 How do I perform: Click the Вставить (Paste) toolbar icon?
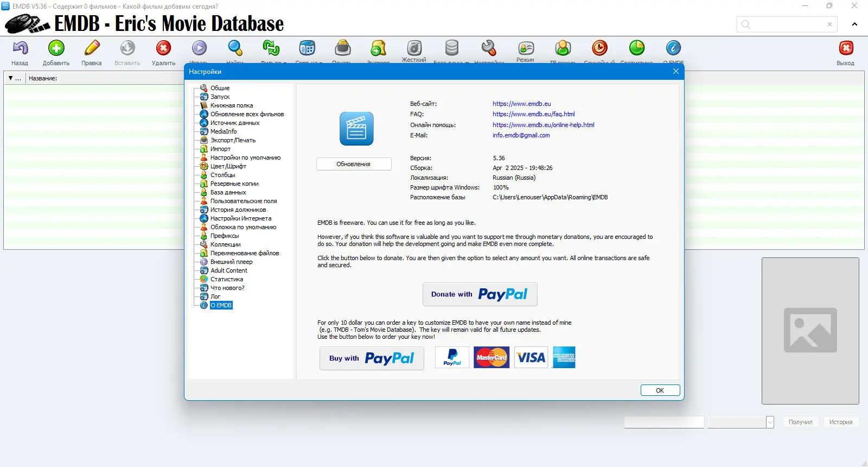click(x=127, y=48)
